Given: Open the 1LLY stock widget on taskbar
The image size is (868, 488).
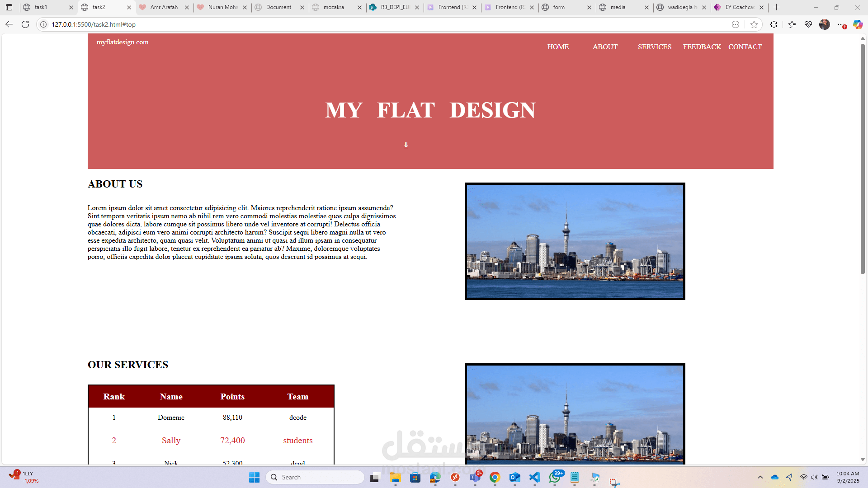Looking at the screenshot, I should point(24,477).
